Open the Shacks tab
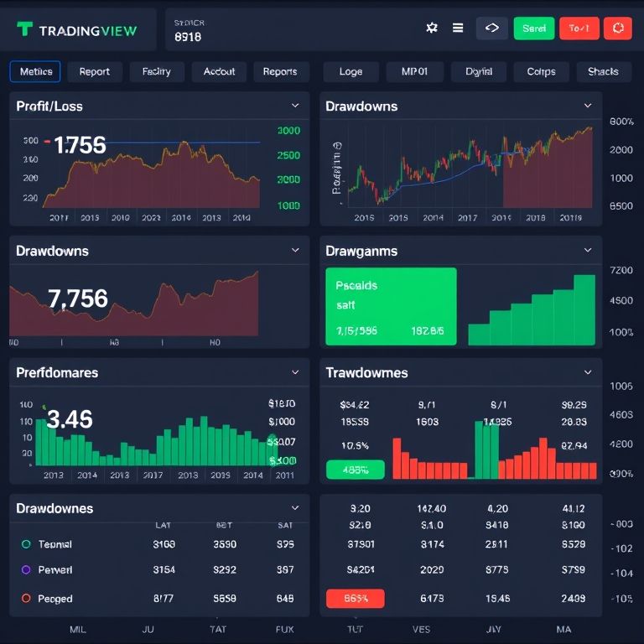The image size is (644, 644). pos(603,71)
